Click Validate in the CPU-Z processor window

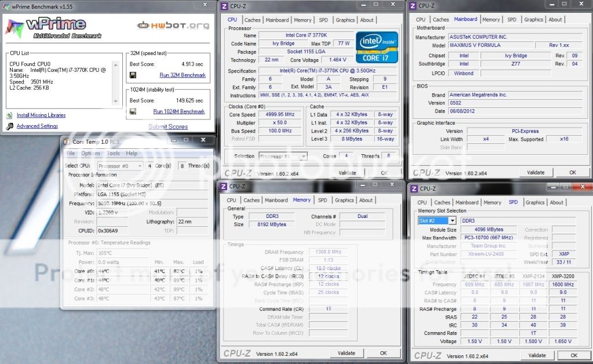pyautogui.click(x=347, y=173)
